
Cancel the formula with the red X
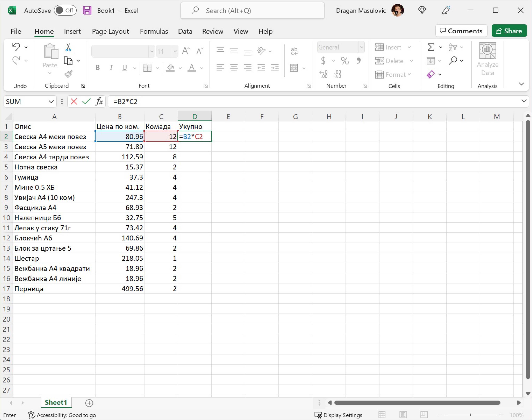click(74, 101)
